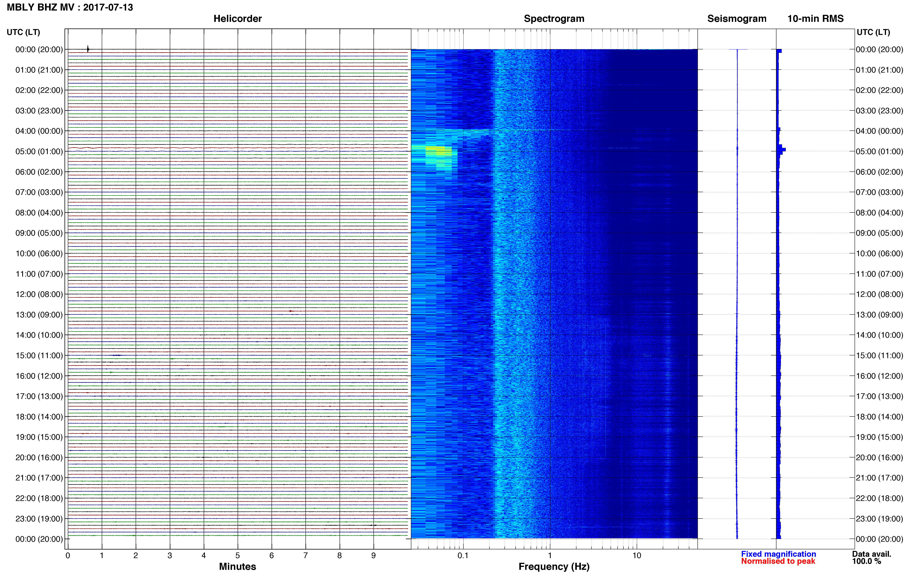Click the Minutes axis title

[238, 566]
